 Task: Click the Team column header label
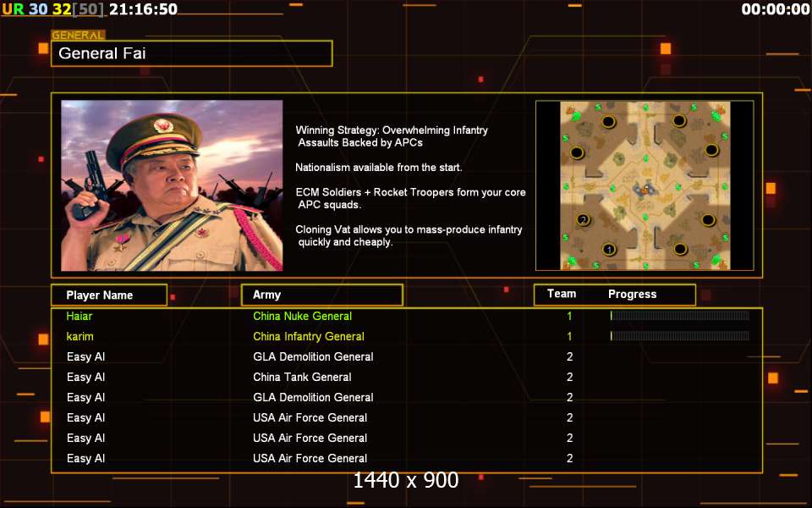tap(562, 294)
